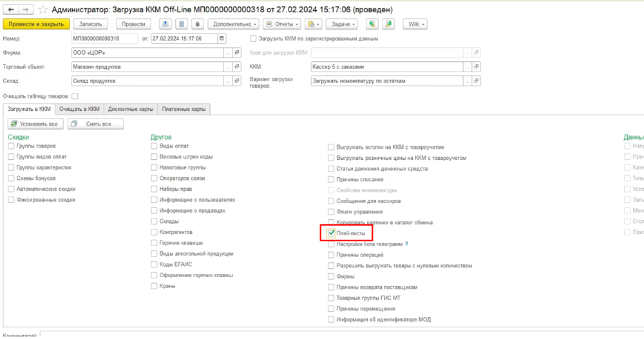644x339 pixels.
Task: Uncheck the Плей-листы checkbox
Action: click(x=331, y=233)
